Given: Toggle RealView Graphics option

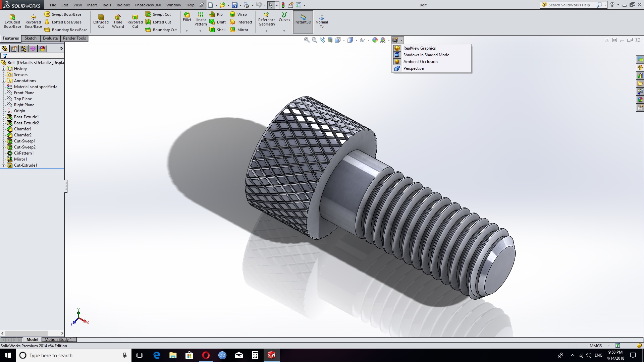Looking at the screenshot, I should (419, 48).
